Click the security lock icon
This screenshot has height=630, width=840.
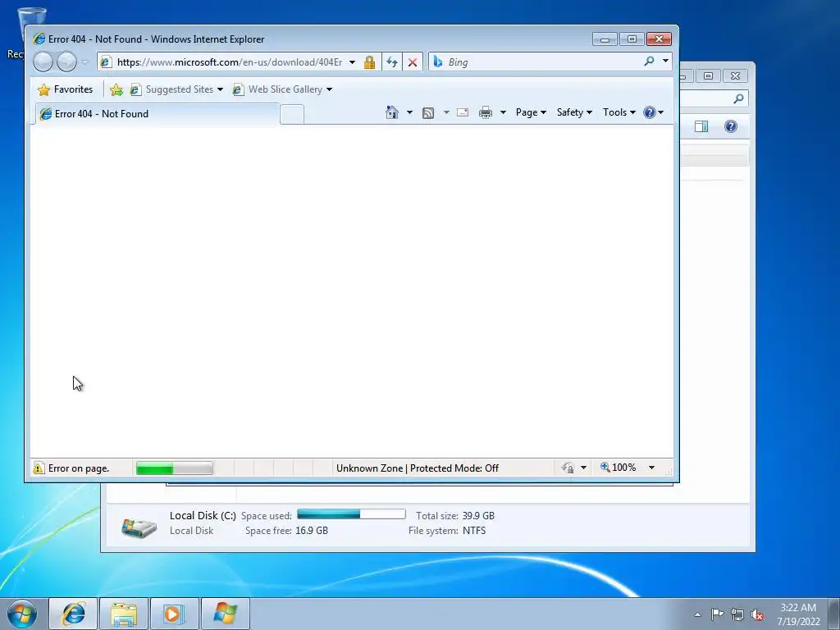[369, 62]
